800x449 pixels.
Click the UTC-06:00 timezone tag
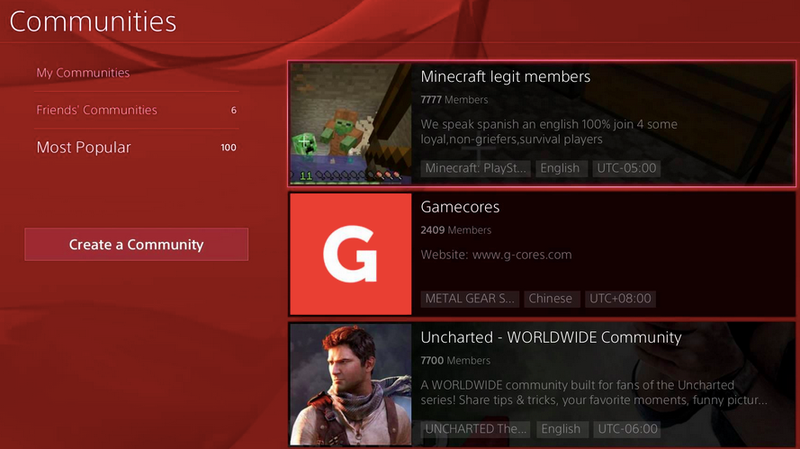pos(628,429)
